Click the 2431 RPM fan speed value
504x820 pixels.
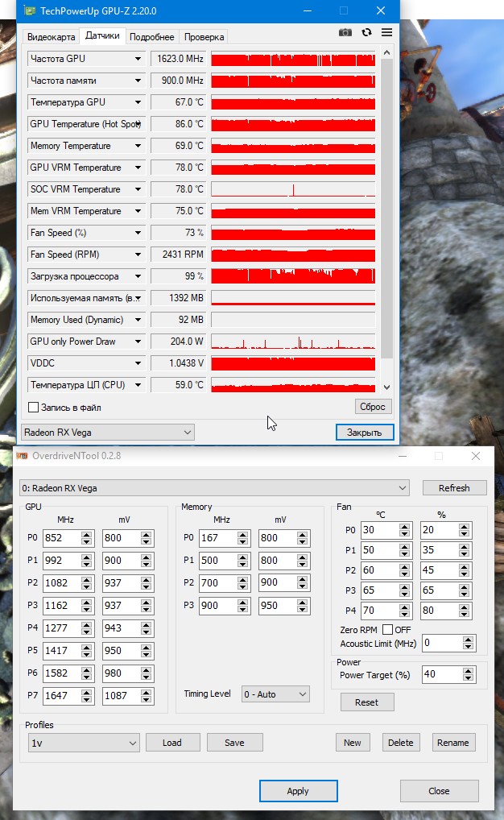180,255
